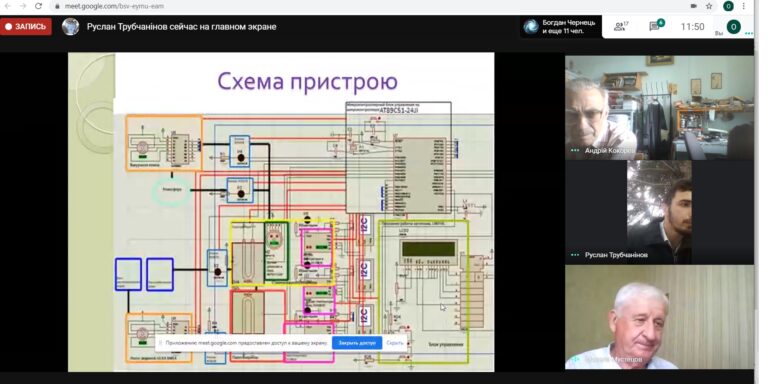Open the Chrome profile avatar in toolbar
Image resolution: width=768 pixels, height=384 pixels.
pos(728,6)
